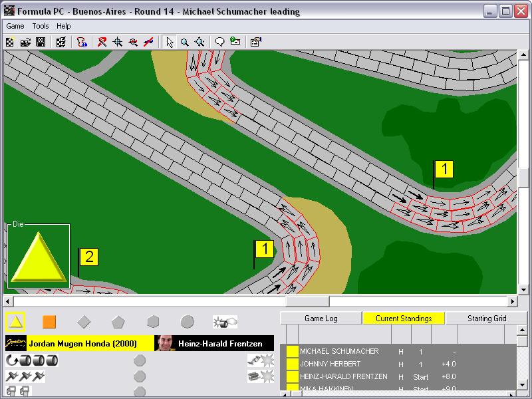Image resolution: width=532 pixels, height=399 pixels.
Task: Select the grey circle gear die
Action: 188,322
